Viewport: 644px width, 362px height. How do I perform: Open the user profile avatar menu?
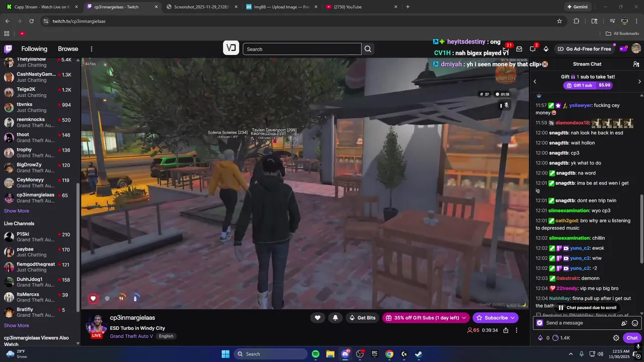pyautogui.click(x=636, y=49)
